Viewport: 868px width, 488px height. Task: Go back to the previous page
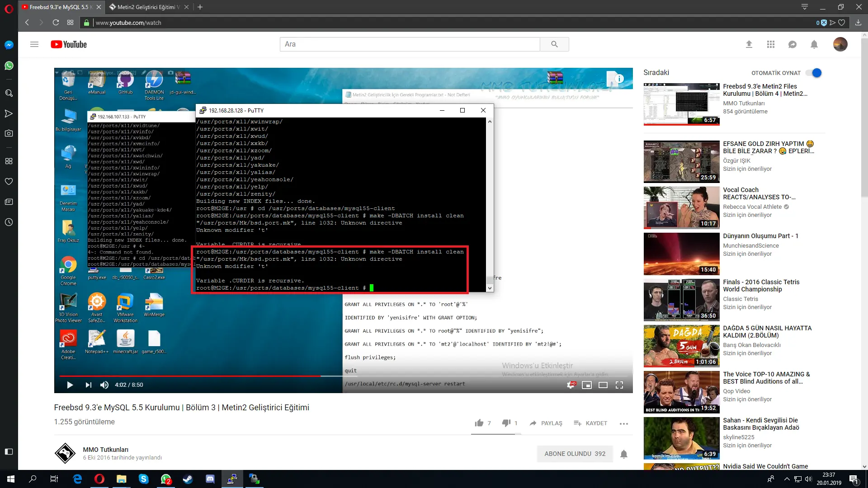coord(27,23)
